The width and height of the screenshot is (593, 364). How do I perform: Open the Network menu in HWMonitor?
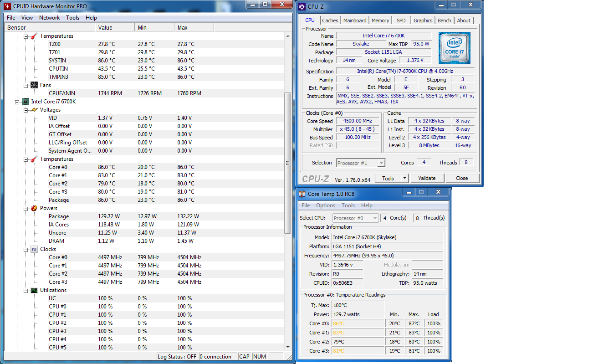click(49, 18)
